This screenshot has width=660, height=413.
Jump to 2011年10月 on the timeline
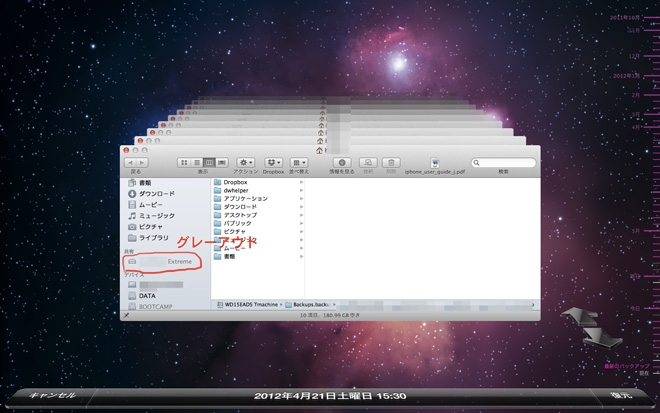tap(625, 18)
